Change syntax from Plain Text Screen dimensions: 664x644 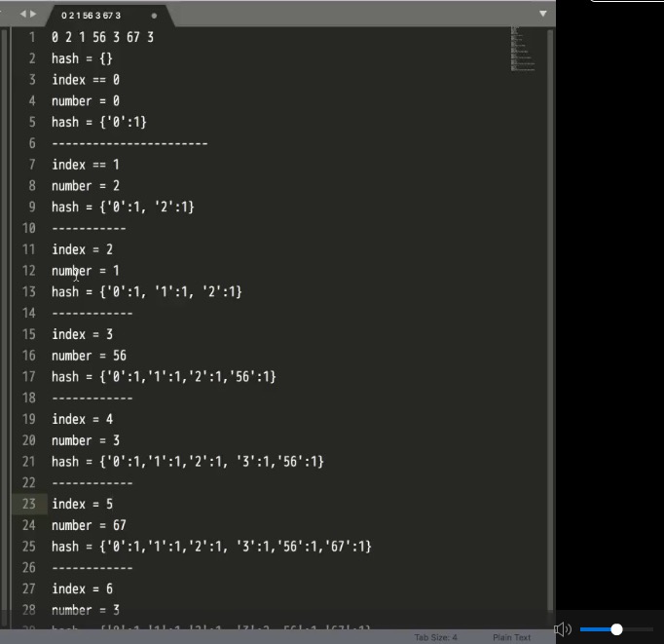pos(511,637)
